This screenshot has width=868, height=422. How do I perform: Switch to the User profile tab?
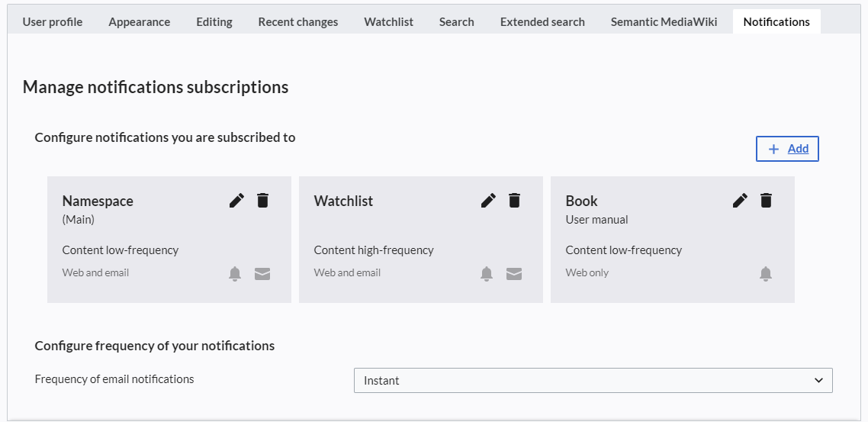click(x=53, y=21)
